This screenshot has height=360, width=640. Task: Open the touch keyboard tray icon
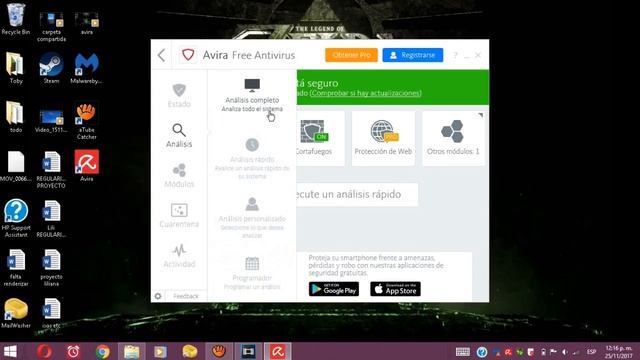462,351
